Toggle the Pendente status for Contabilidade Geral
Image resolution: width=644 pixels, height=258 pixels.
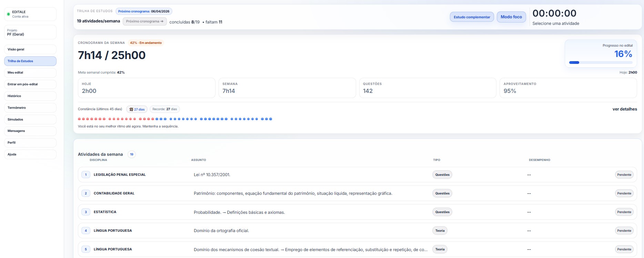[x=624, y=193]
